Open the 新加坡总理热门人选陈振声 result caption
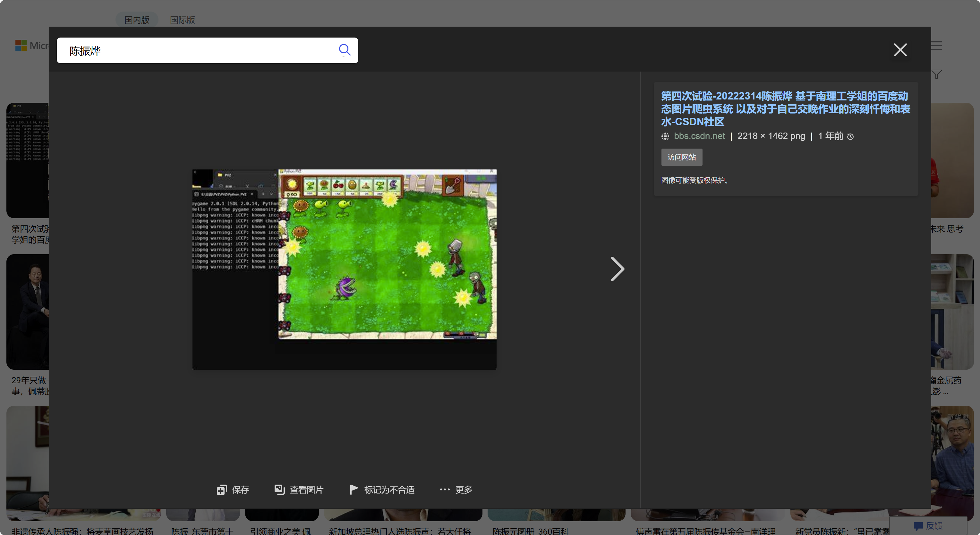 pyautogui.click(x=400, y=531)
